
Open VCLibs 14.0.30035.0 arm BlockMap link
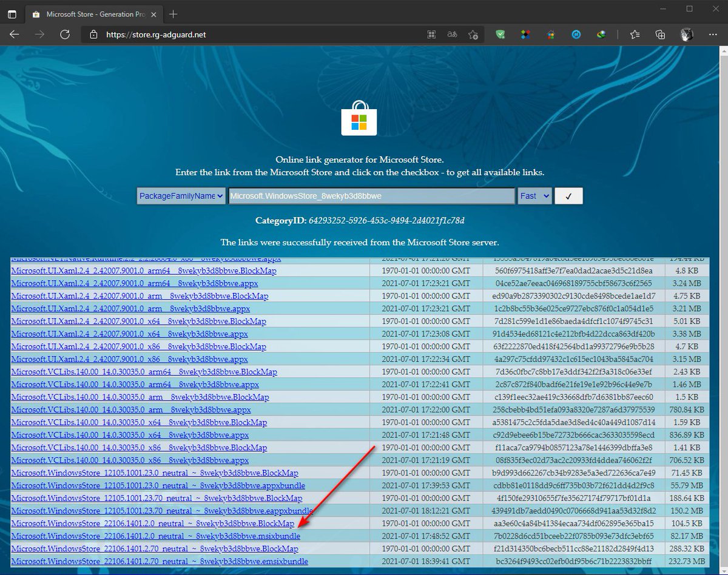click(140, 397)
